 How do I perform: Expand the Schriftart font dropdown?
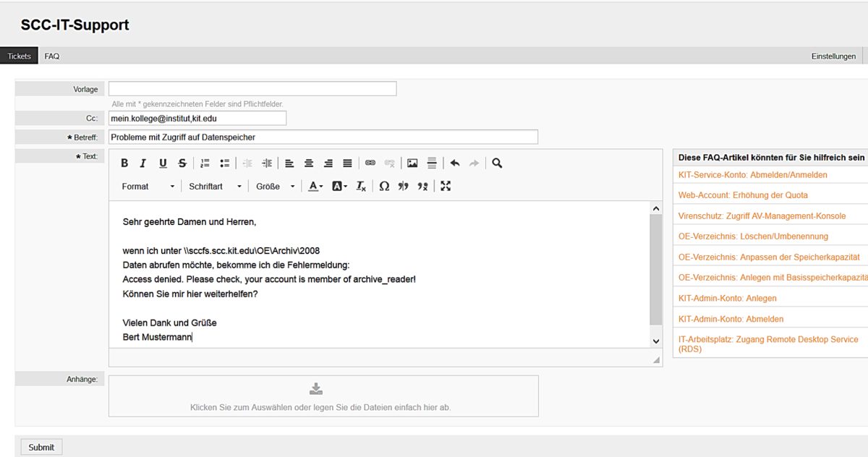click(x=215, y=187)
